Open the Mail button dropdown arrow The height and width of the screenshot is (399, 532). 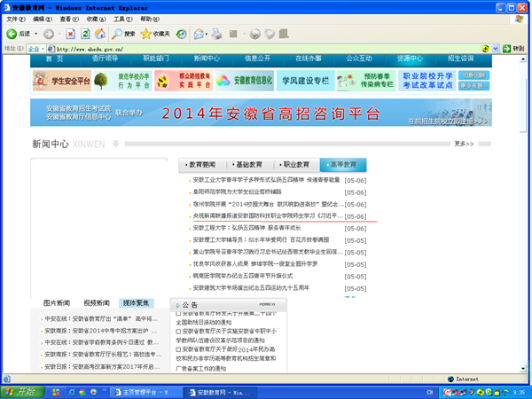[x=207, y=33]
